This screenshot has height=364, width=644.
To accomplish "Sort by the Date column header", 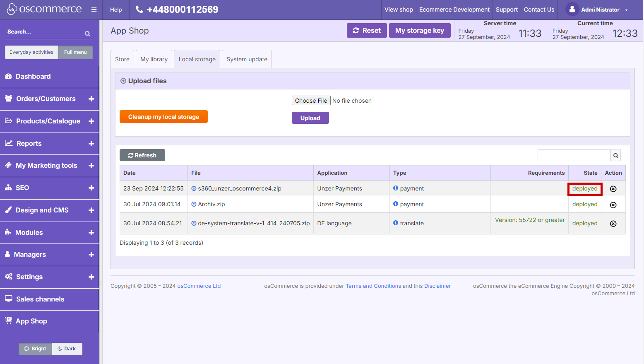I will click(154, 173).
